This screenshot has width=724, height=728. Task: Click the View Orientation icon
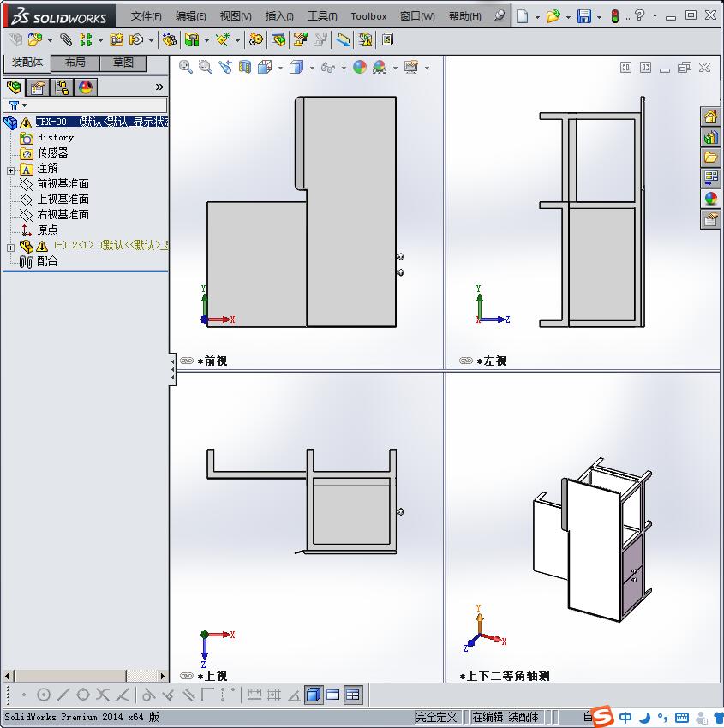[265, 68]
